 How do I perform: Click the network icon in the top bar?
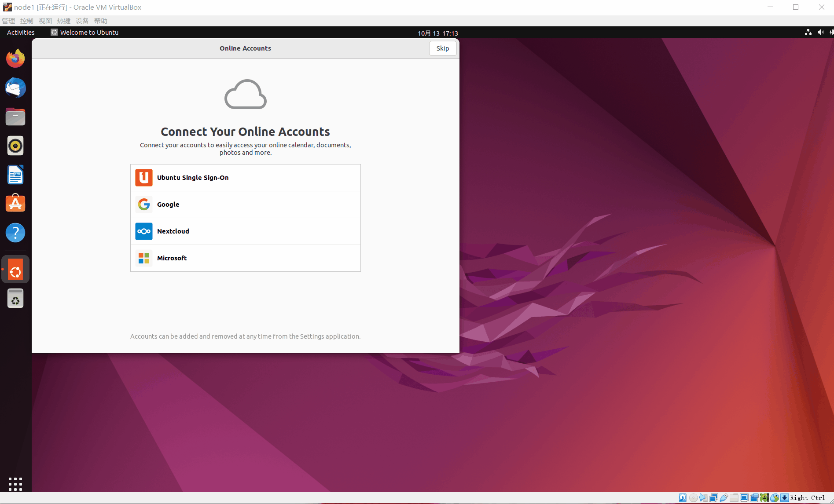pyautogui.click(x=808, y=33)
